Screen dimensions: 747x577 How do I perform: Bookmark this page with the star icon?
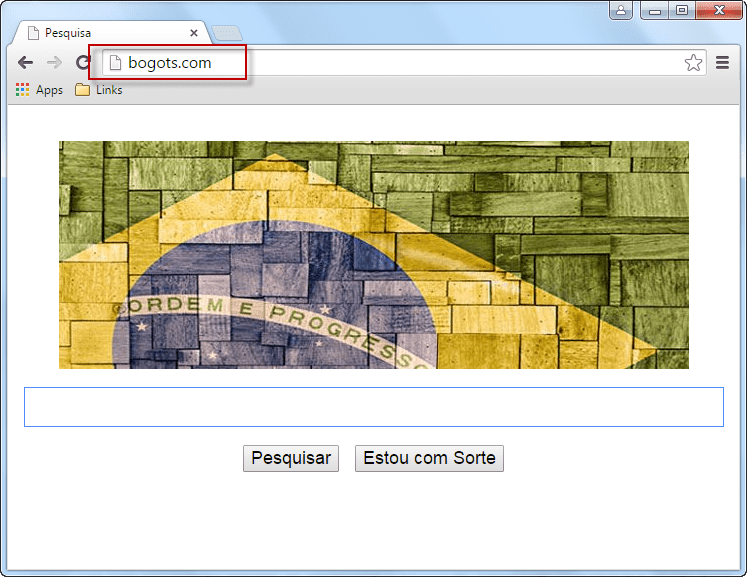pos(693,62)
